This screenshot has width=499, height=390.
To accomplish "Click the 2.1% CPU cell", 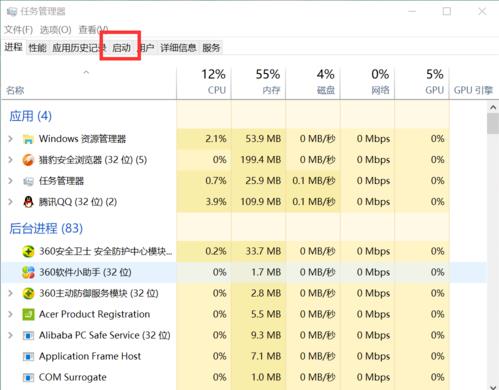I will pyautogui.click(x=216, y=139).
